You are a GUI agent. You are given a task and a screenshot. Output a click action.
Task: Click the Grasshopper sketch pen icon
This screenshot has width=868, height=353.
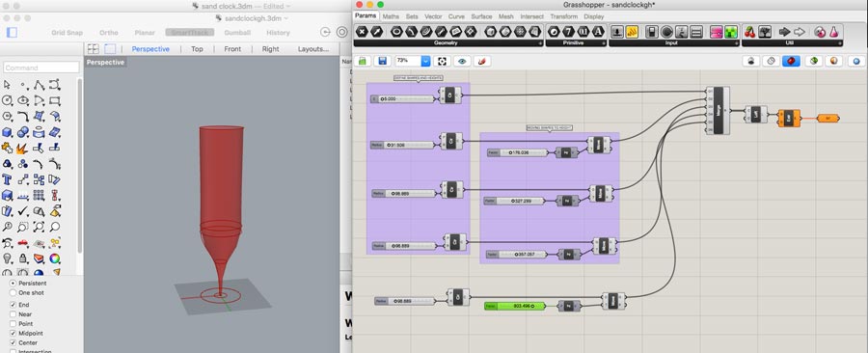481,61
